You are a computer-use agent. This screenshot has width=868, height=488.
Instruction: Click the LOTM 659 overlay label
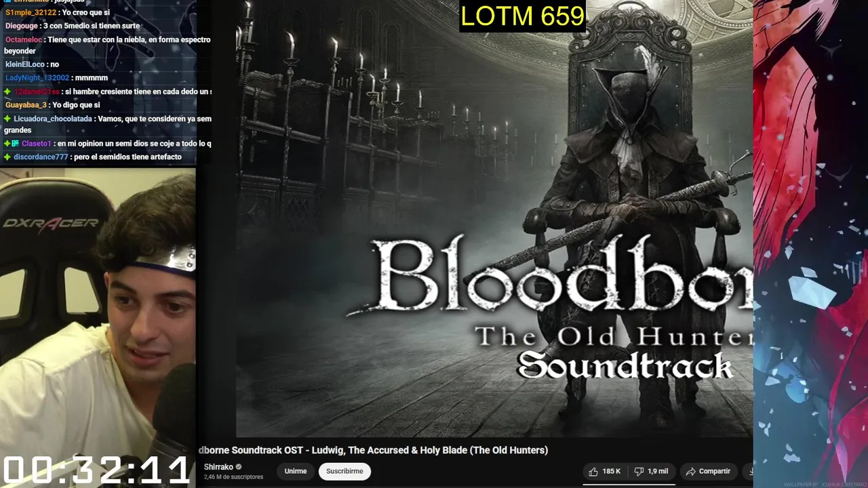(x=522, y=16)
